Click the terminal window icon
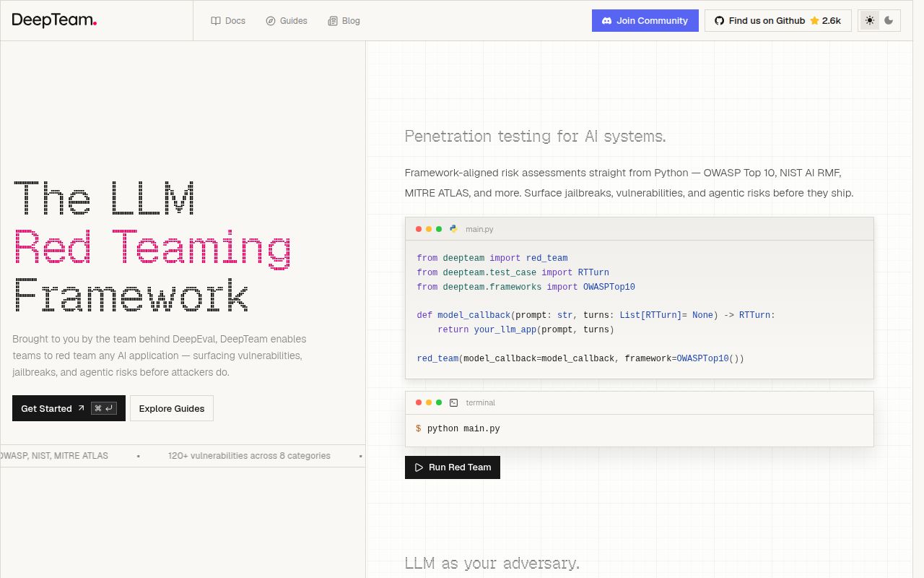 point(453,402)
